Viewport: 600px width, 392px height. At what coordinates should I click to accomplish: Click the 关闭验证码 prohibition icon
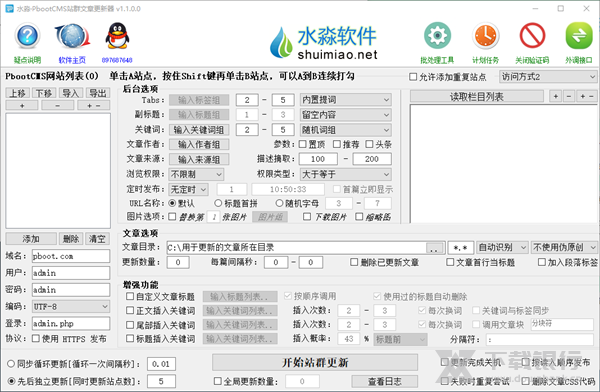click(532, 36)
